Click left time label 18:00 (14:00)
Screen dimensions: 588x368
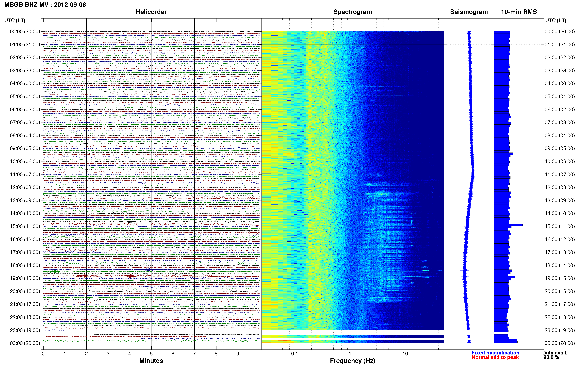pos(25,265)
